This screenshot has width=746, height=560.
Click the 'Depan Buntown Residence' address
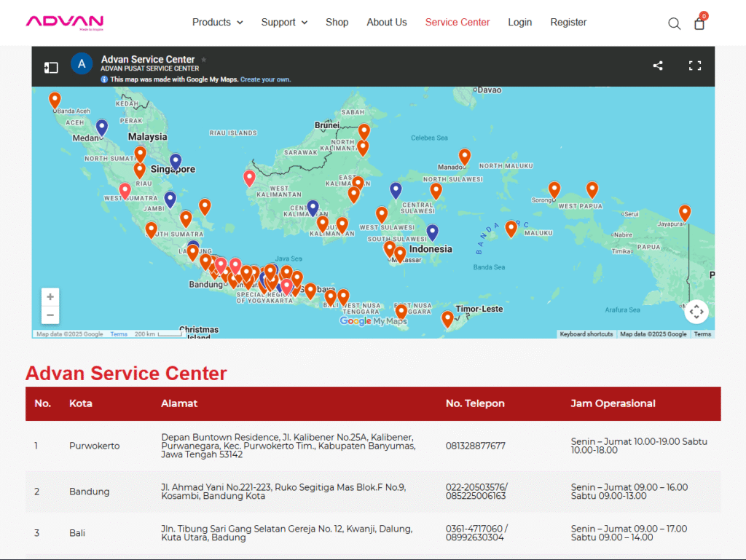click(288, 446)
